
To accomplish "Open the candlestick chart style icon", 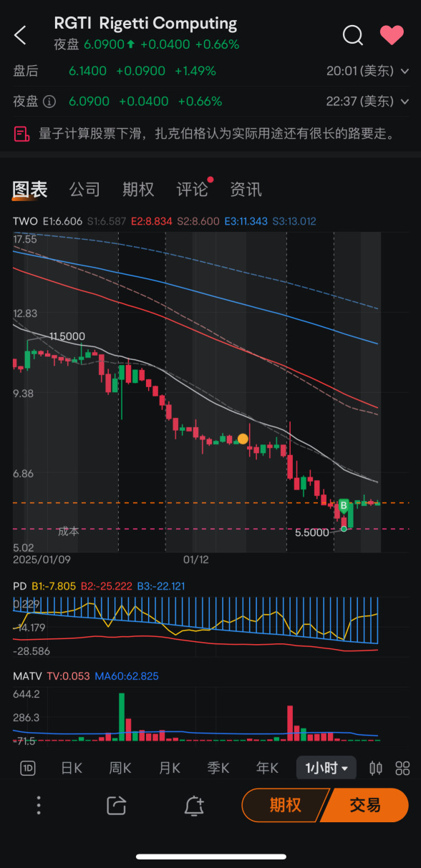I will coord(376,769).
